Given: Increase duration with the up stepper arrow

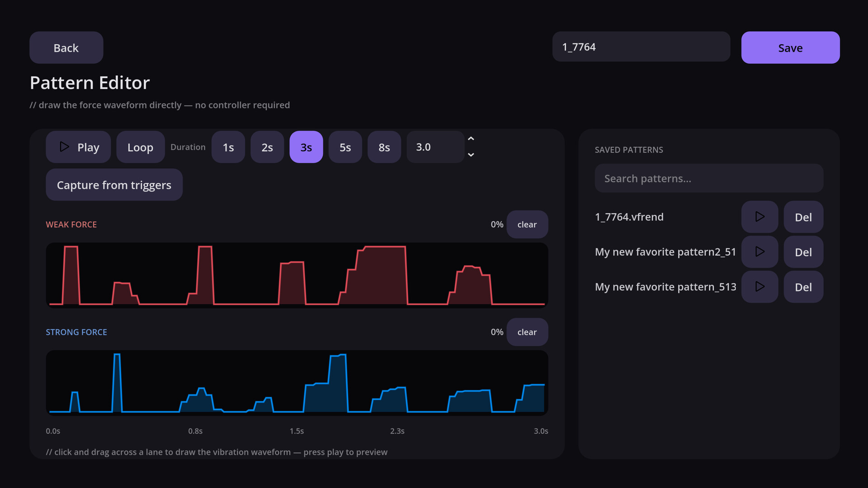Looking at the screenshot, I should [x=471, y=139].
